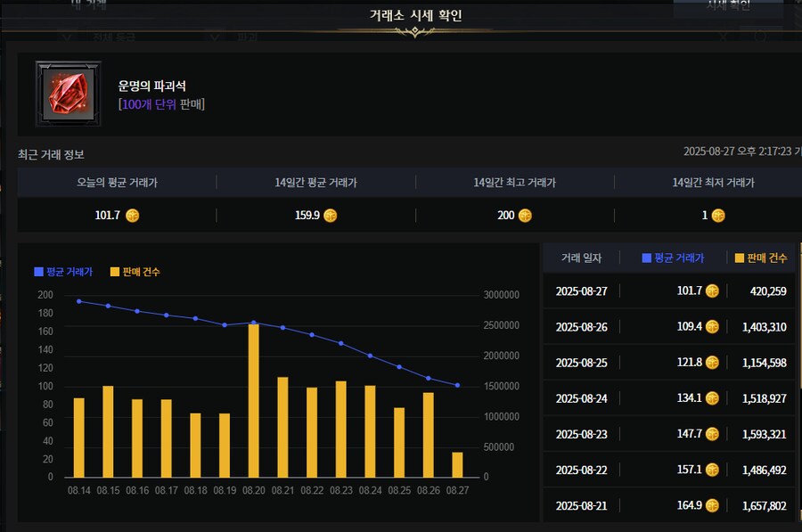Select the tall yellow bar for 08.20
This screenshot has width=802, height=532.
point(254,400)
